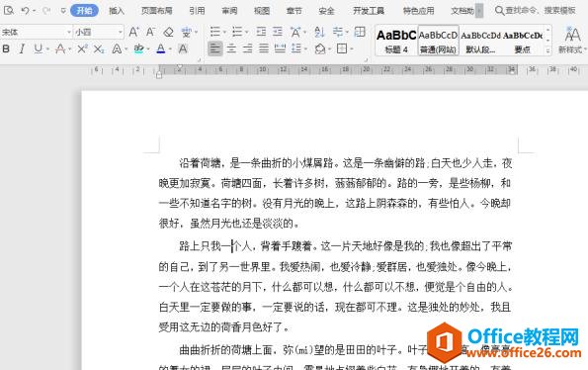588x370 pixels.
Task: Click the borders icon
Action: 342,48
